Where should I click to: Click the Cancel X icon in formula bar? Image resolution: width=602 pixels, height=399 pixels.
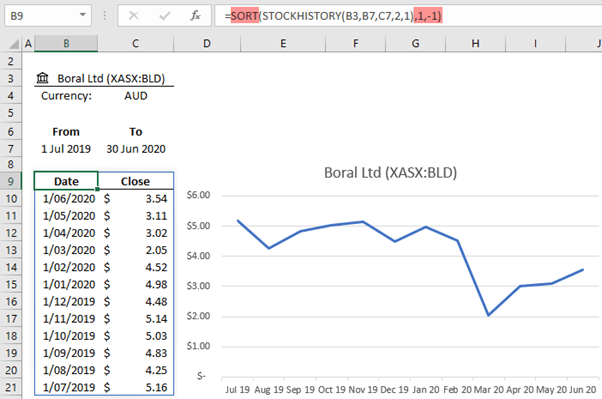pos(134,16)
